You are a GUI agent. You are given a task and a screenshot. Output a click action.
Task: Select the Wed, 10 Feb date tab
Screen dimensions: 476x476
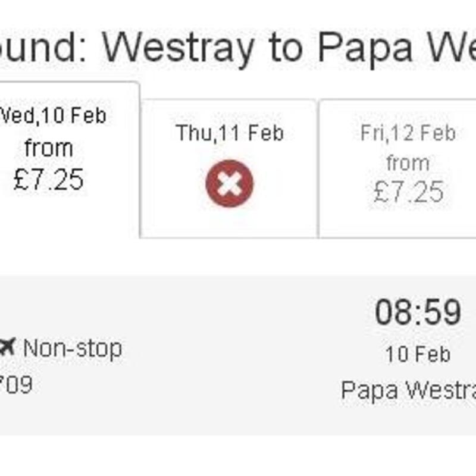(70, 160)
